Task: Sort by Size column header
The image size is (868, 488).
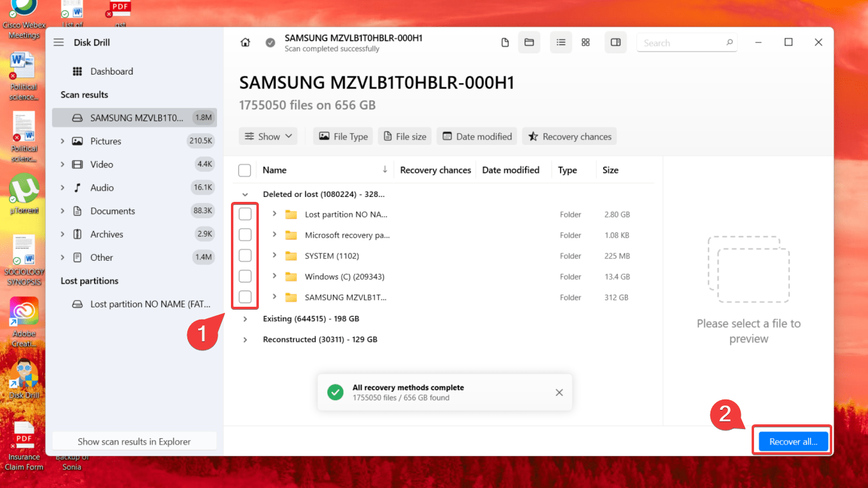Action: point(610,170)
